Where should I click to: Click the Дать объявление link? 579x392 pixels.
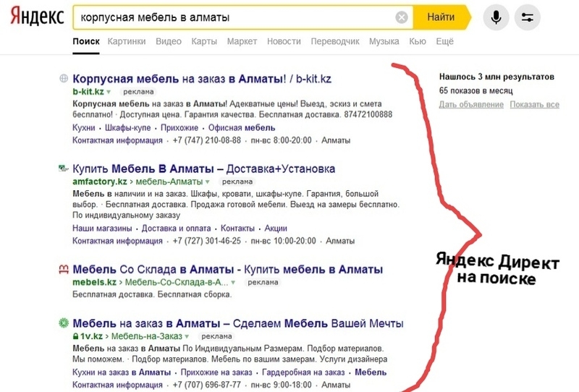click(x=471, y=104)
